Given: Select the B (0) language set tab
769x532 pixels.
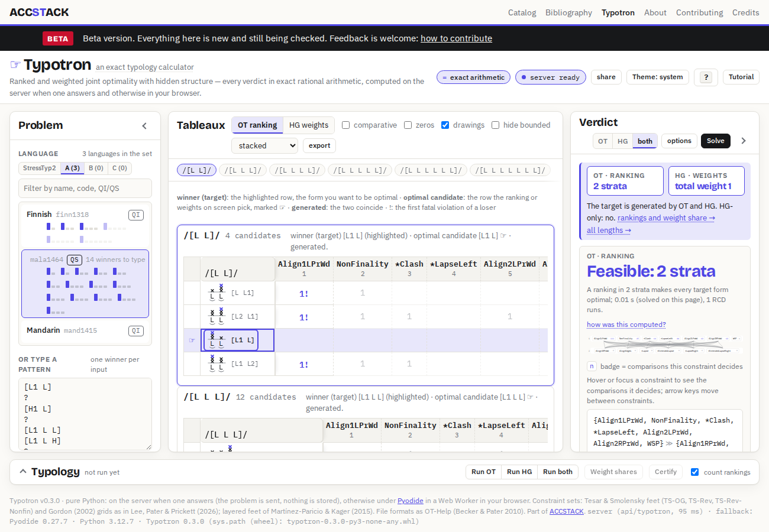Looking at the screenshot, I should coord(96,168).
